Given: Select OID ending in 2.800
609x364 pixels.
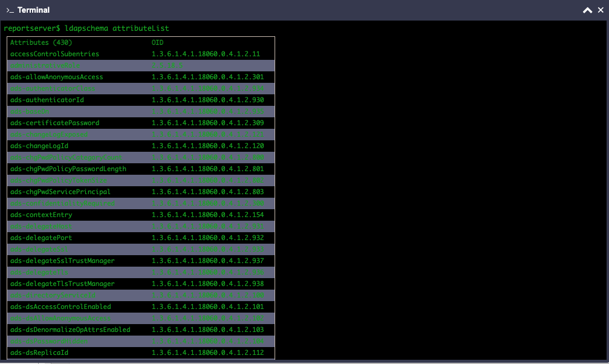Looking at the screenshot, I should pos(208,157).
